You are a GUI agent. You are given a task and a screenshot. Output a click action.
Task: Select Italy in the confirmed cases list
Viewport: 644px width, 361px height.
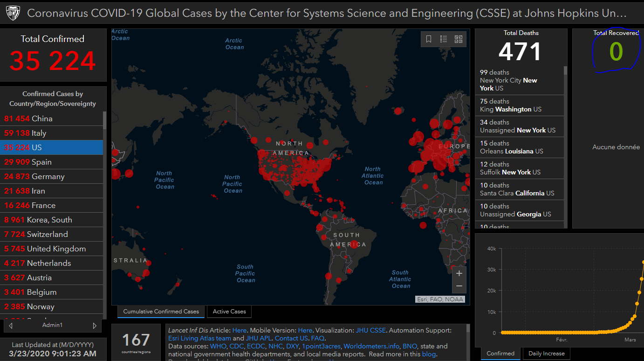pyautogui.click(x=51, y=133)
